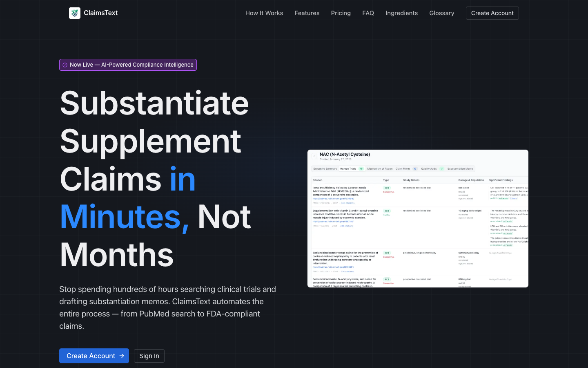588x368 pixels.
Task: Click the 'NAC (N-Acetyl Cysteine)' title in the preview
Action: pos(345,154)
